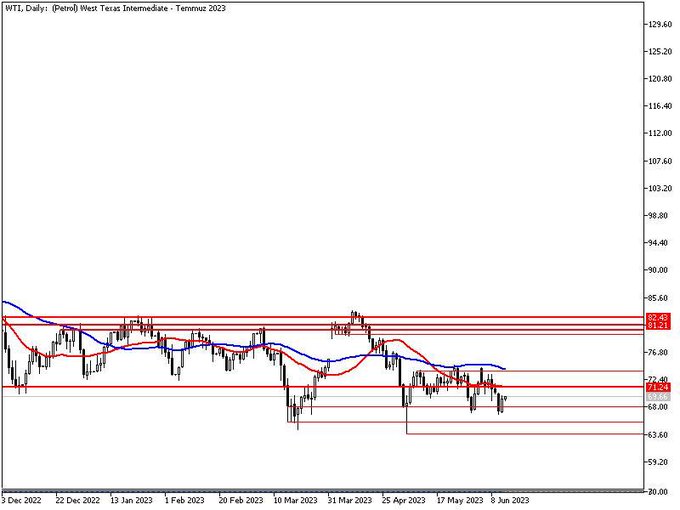Click the 13 Jan 2023 date label
The height and width of the screenshot is (510, 680).
(x=131, y=500)
